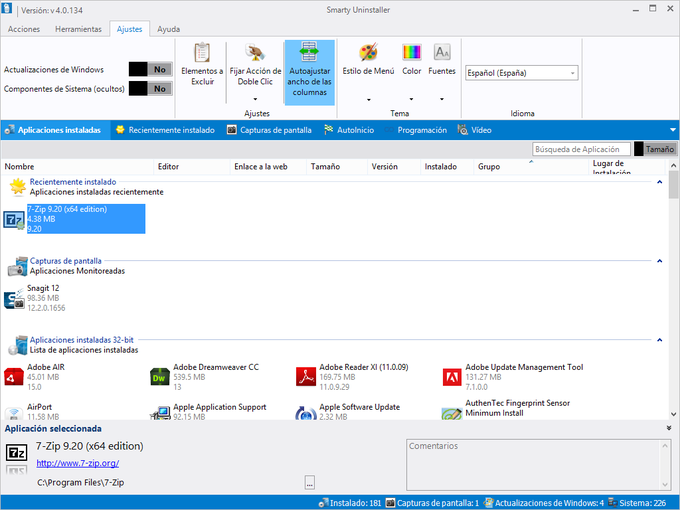Toggle Actualizaciones de Windows switch
The height and width of the screenshot is (510, 680).
(x=150, y=69)
